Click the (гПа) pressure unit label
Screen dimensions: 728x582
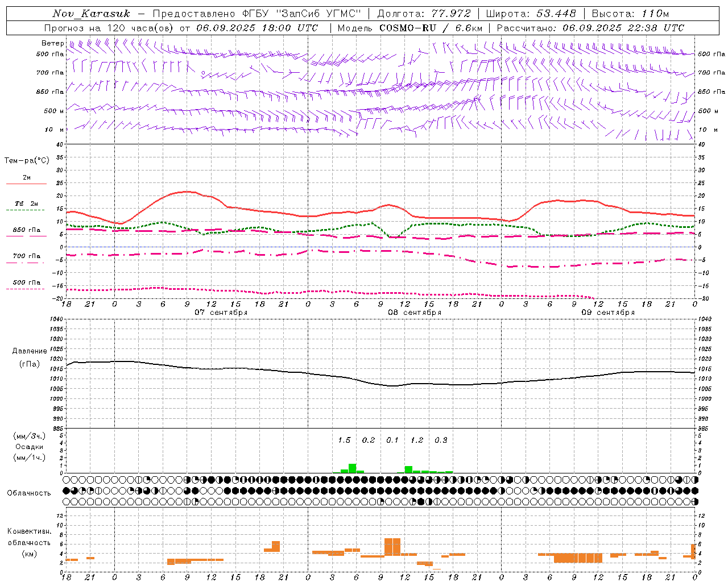pos(30,364)
